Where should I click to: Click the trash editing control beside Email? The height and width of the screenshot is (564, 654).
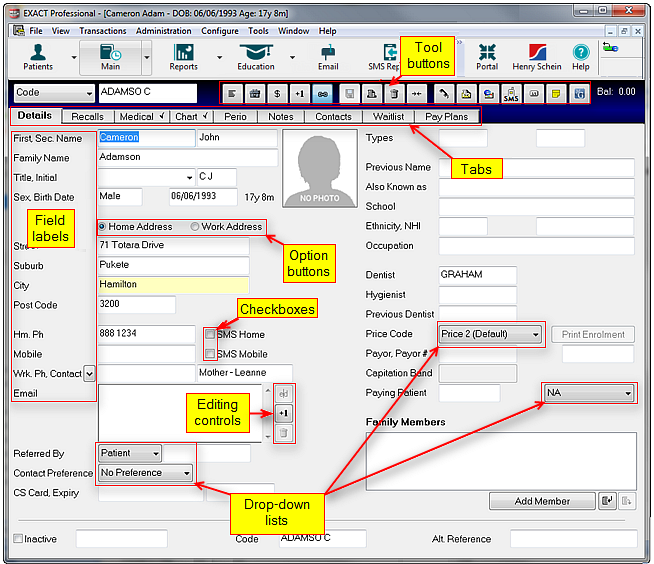tap(284, 433)
